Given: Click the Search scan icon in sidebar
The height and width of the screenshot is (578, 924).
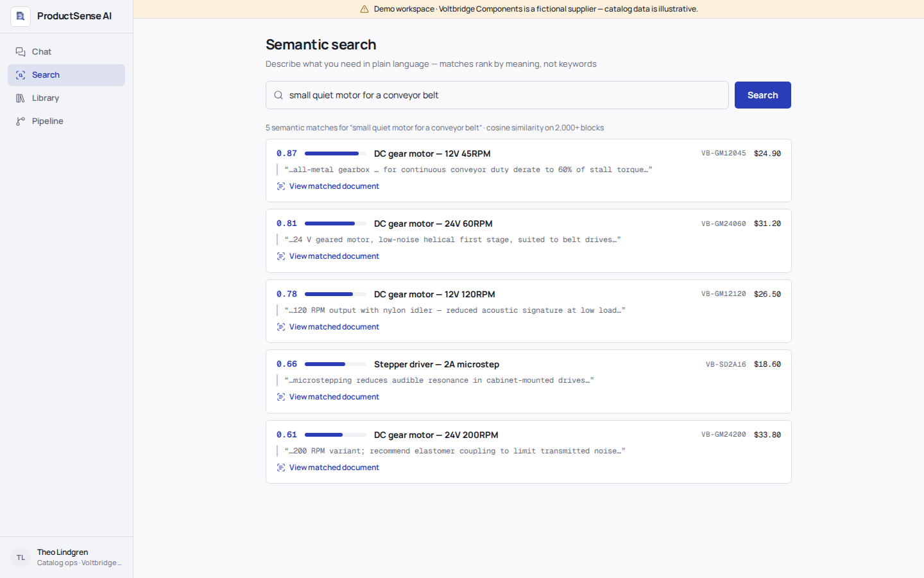Looking at the screenshot, I should pos(21,75).
